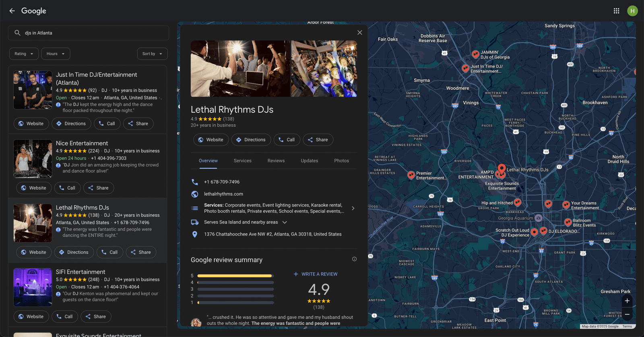Select the JAMMIN' DJs of Georgia pin
This screenshot has height=337, width=644.
pos(475,54)
